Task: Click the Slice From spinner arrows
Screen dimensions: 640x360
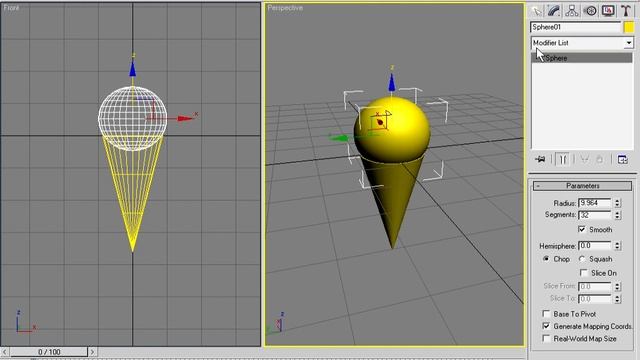Action: (x=617, y=287)
